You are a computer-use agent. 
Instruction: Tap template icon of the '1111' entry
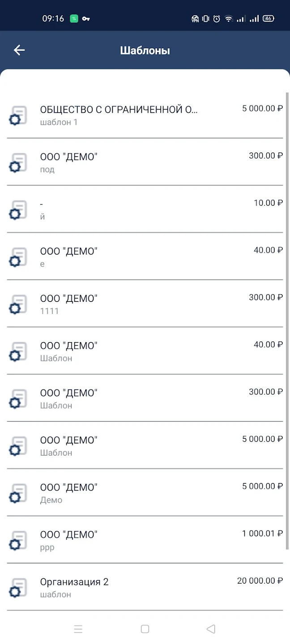[18, 304]
